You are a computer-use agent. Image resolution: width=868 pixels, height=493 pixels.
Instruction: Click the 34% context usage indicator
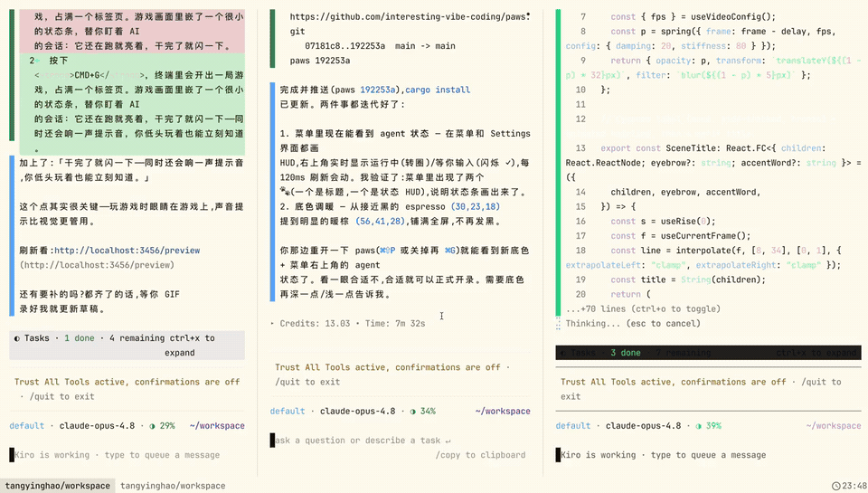tap(423, 411)
